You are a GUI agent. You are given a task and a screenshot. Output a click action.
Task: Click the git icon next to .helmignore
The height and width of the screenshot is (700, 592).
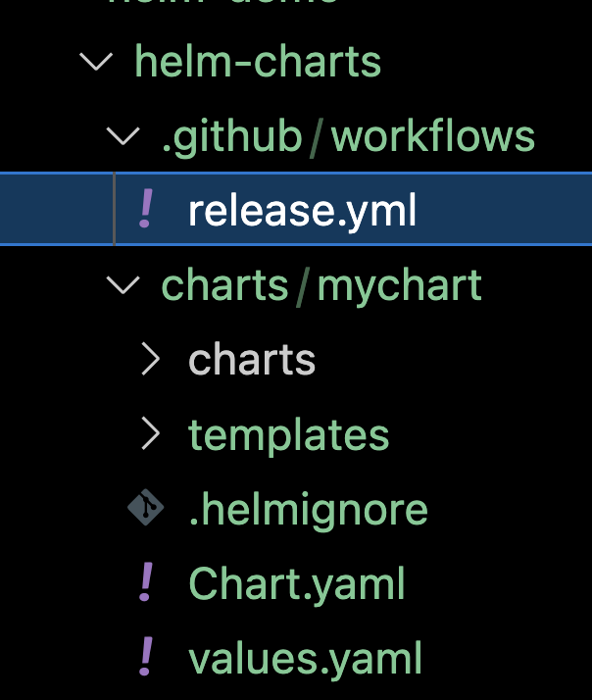point(146,510)
